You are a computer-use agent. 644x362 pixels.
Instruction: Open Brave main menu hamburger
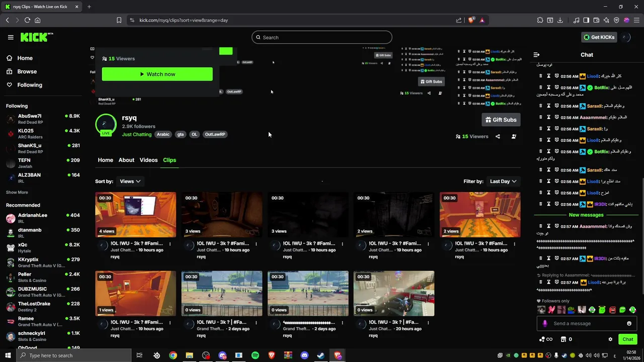(636, 20)
